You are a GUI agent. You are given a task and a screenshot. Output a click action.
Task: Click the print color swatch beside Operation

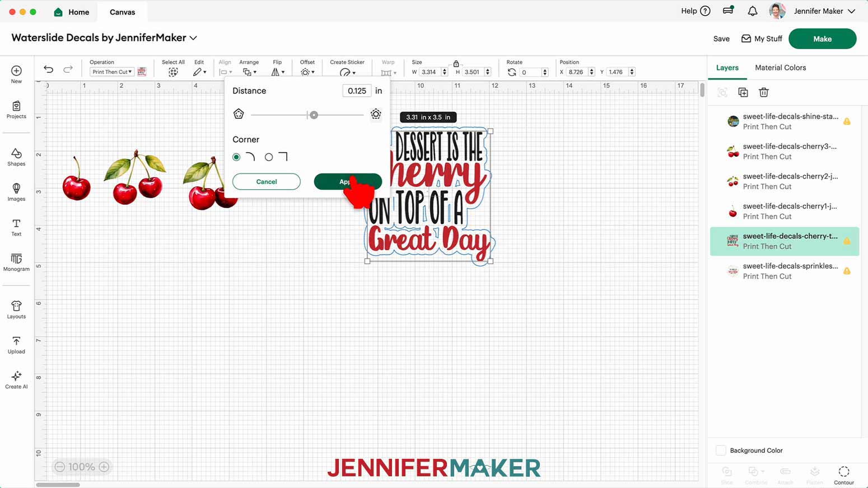click(x=142, y=72)
